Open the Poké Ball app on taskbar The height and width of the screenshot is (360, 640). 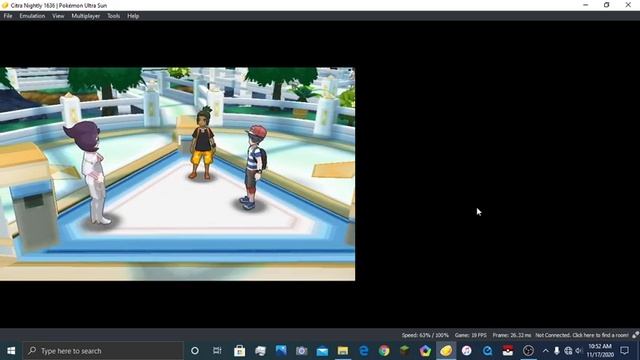[508, 351]
